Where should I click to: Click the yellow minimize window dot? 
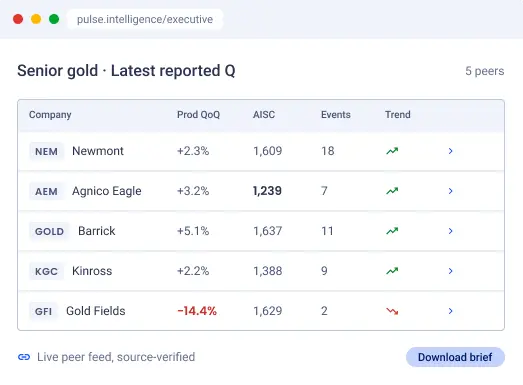(36, 19)
